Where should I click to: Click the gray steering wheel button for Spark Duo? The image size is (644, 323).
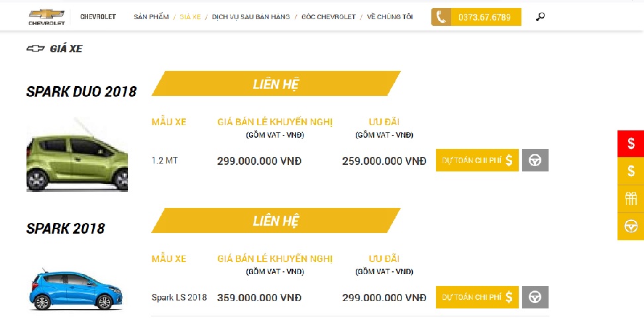535,160
